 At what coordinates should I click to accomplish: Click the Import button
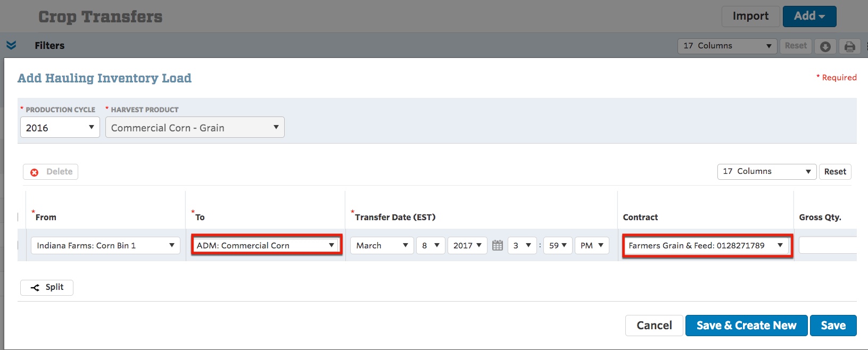click(x=751, y=16)
